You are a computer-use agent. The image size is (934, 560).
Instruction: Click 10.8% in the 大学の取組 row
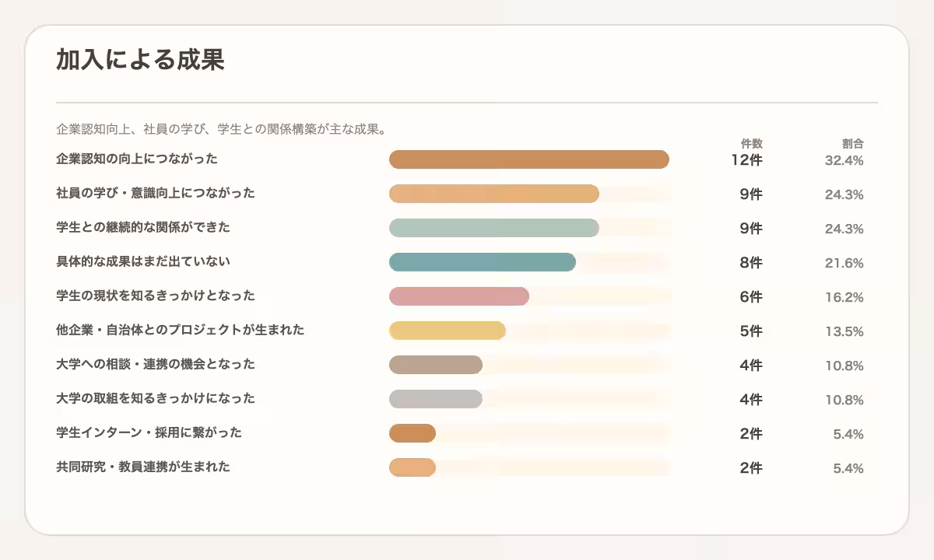(x=844, y=401)
